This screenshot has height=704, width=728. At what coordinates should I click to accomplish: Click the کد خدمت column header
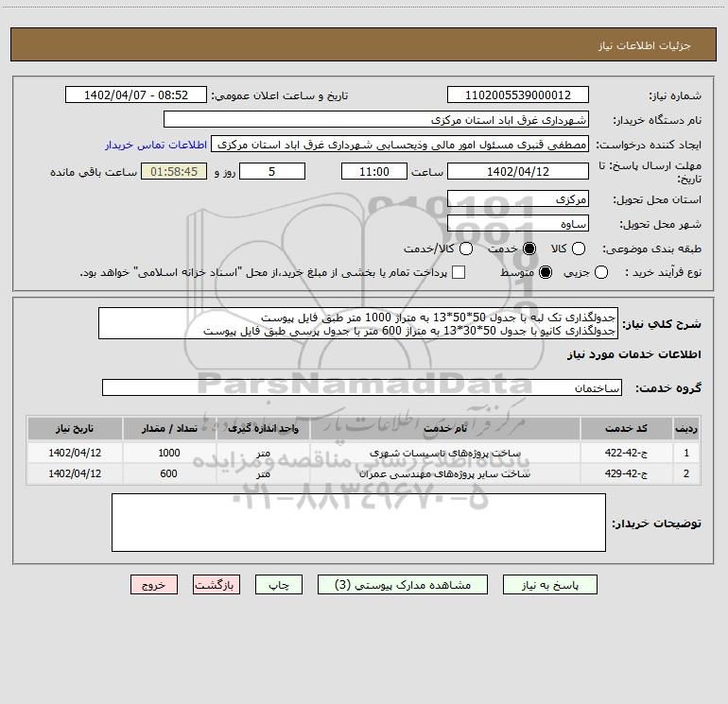626,428
